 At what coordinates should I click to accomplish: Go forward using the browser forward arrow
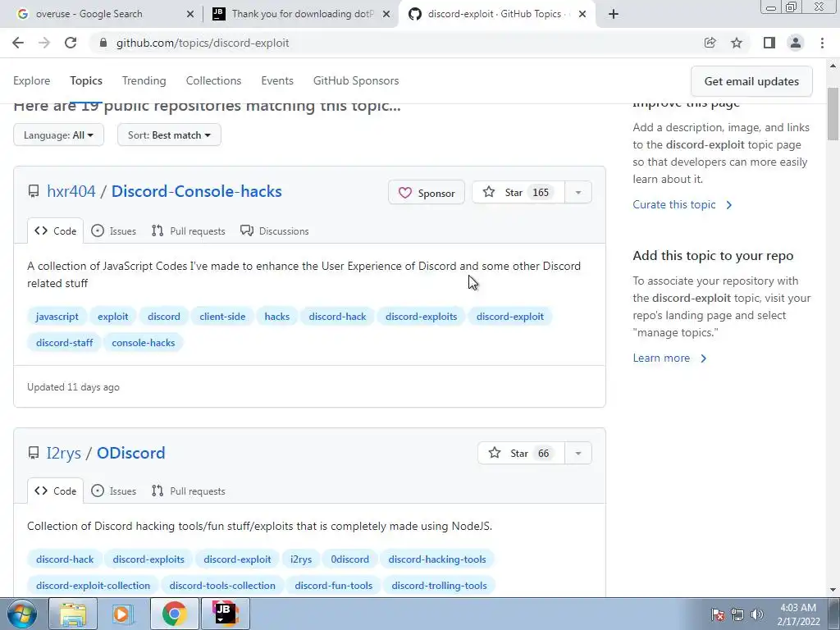[x=44, y=43]
